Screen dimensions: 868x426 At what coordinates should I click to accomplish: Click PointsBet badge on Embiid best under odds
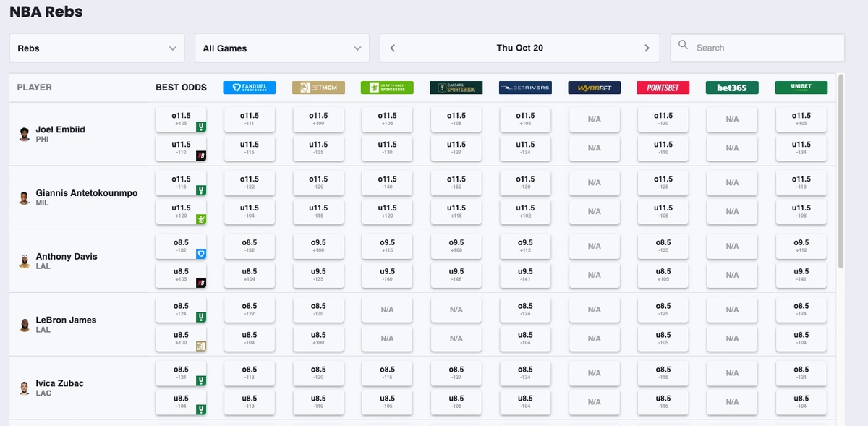pos(201,156)
